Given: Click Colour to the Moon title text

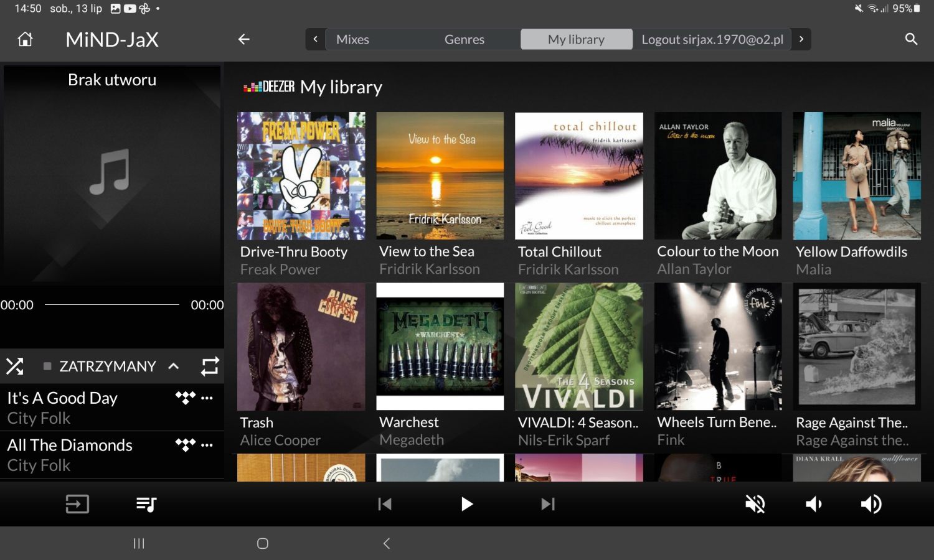Looking at the screenshot, I should pyautogui.click(x=718, y=252).
